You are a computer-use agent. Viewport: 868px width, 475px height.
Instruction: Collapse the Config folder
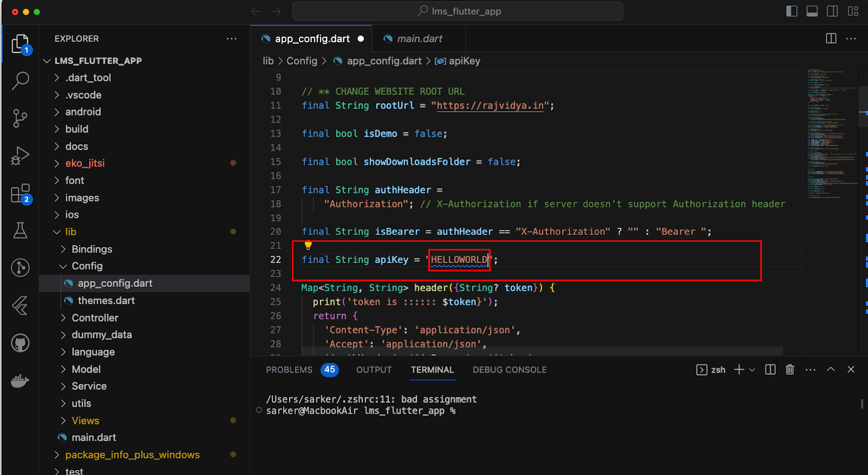pyautogui.click(x=87, y=266)
